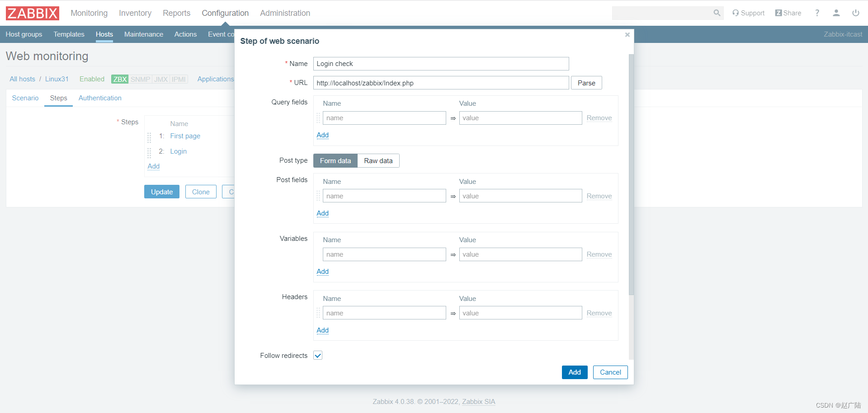Click Parse button next to URL
This screenshot has width=868, height=413.
[x=586, y=83]
